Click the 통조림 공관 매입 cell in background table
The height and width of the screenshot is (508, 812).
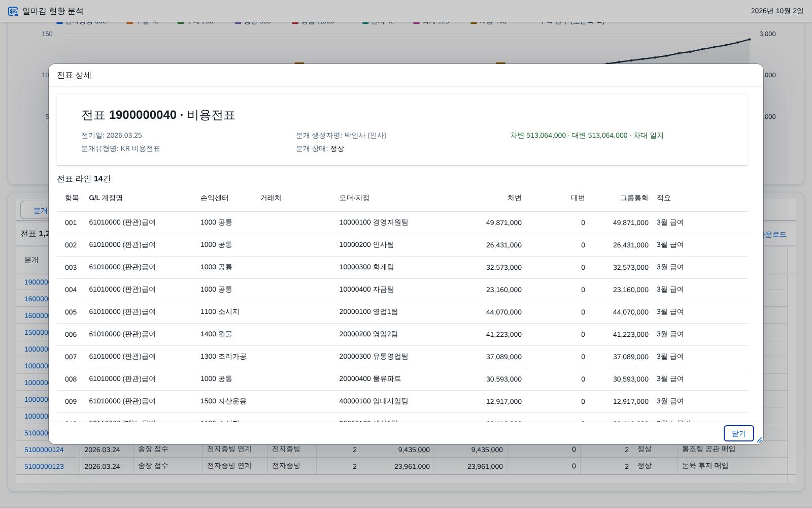click(708, 450)
